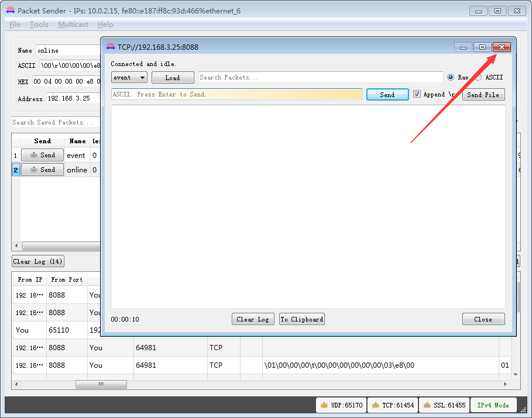The height and width of the screenshot is (418, 532).
Task: Click the log table's horizontal scrollbar thumb
Action: pyautogui.click(x=101, y=385)
